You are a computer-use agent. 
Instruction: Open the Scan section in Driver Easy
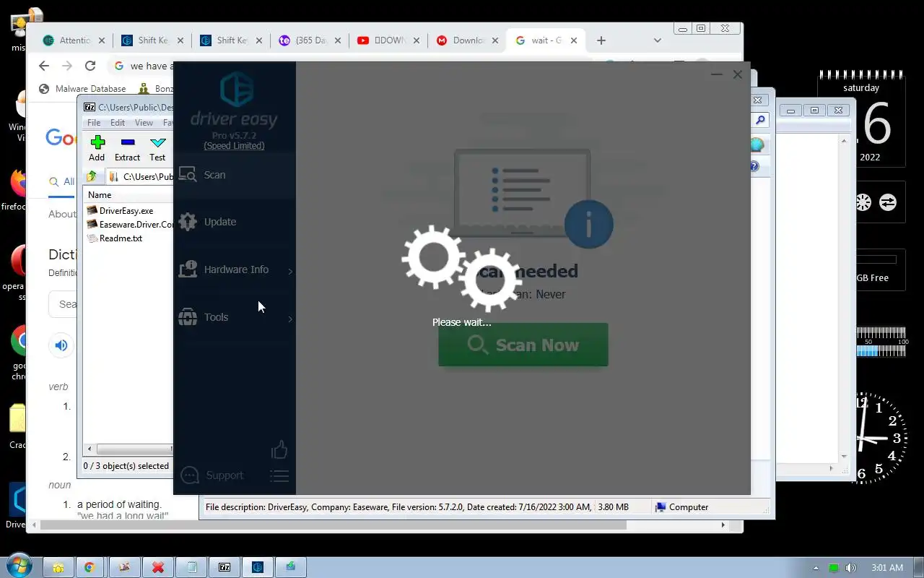point(235,175)
